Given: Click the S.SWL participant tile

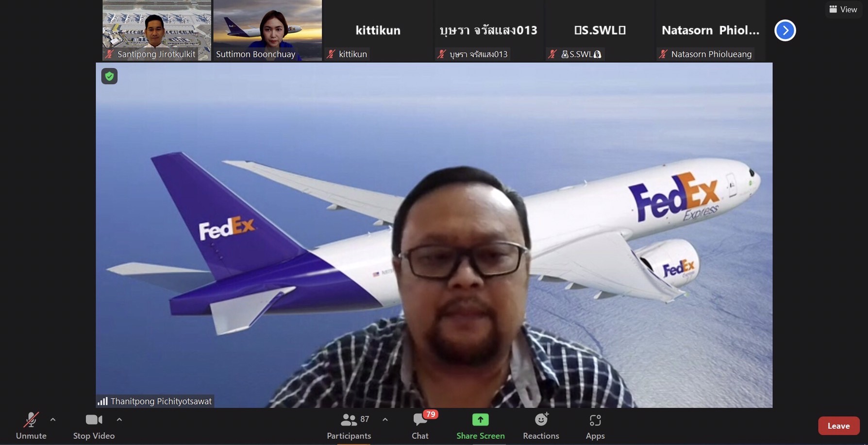Looking at the screenshot, I should (600, 30).
